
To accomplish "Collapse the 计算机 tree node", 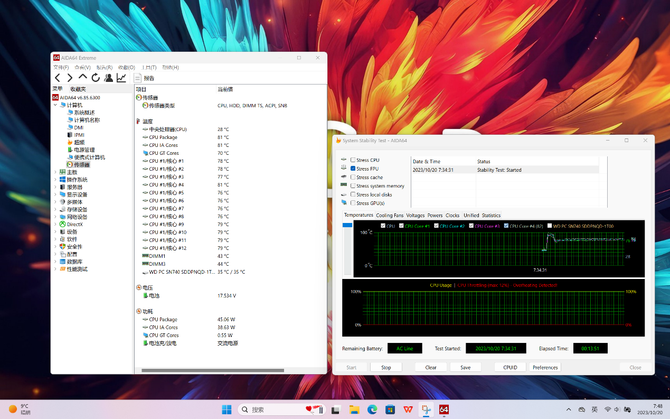I will [x=55, y=105].
